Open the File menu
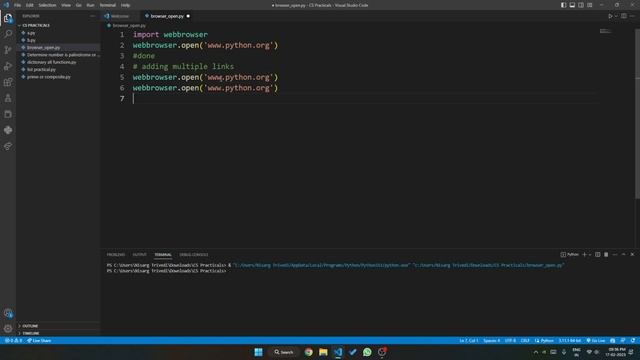This screenshot has height=360, width=640. click(x=18, y=5)
